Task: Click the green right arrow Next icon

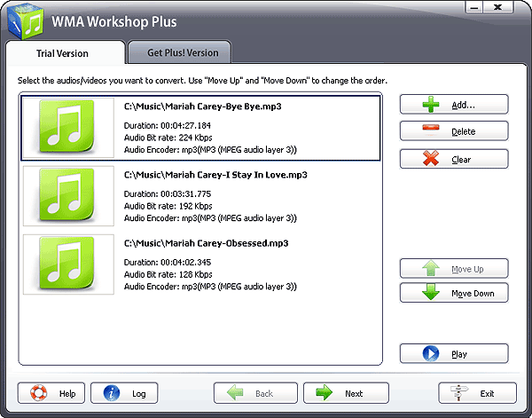Action: 325,393
